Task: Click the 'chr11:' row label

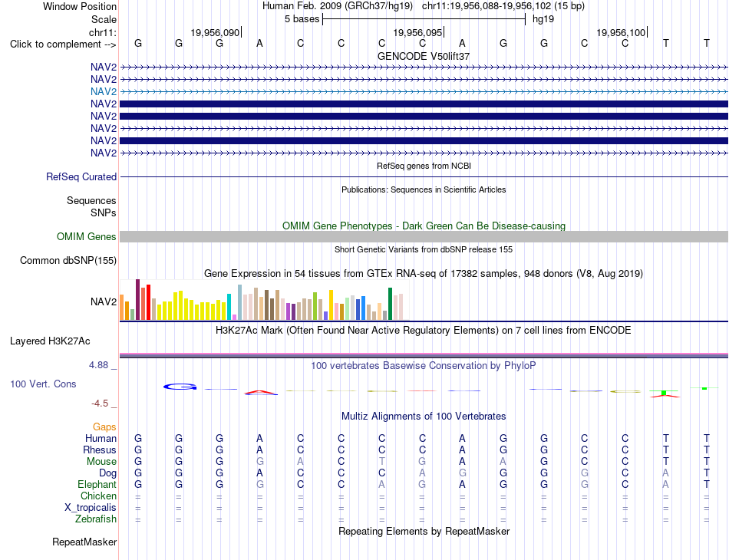Action: click(103, 32)
